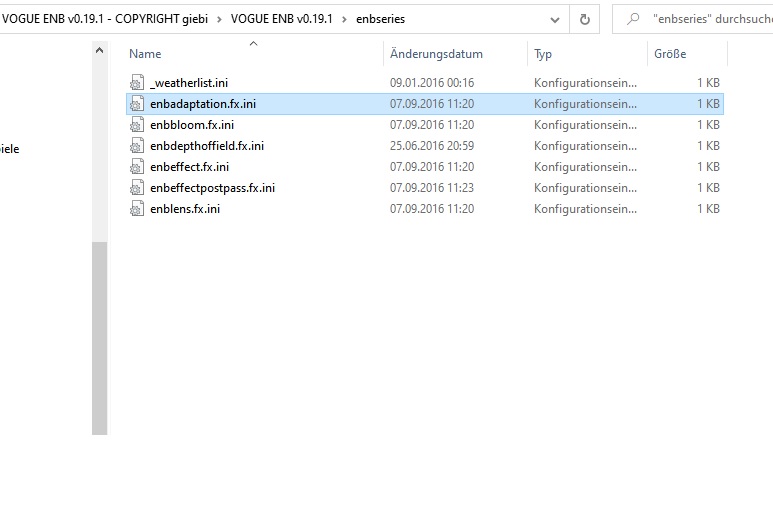Open the address bar history dropdown
Viewport: 773px width, 506px height.
pyautogui.click(x=555, y=18)
